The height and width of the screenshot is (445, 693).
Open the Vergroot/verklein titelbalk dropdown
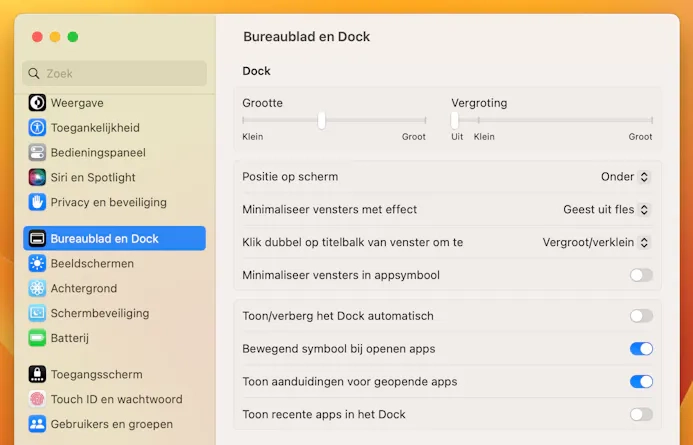click(596, 242)
